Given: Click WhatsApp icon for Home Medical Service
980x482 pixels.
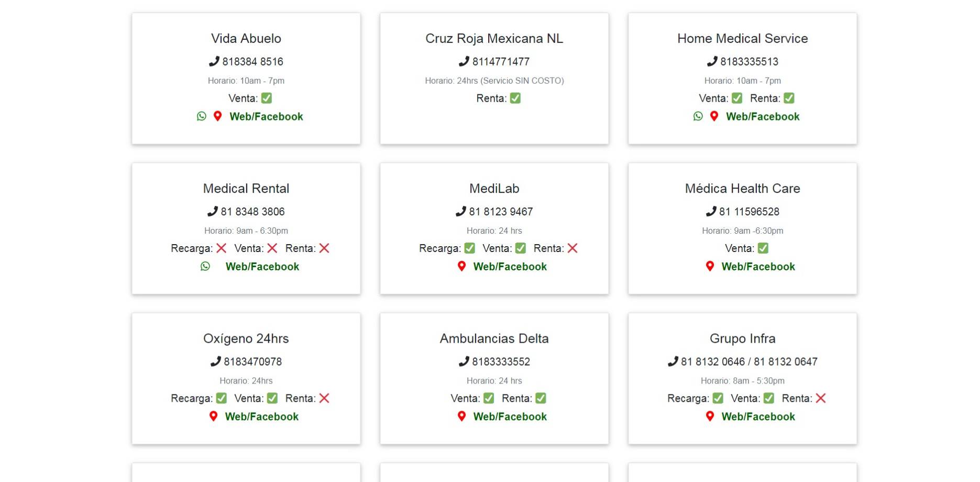Looking at the screenshot, I should click(x=698, y=116).
